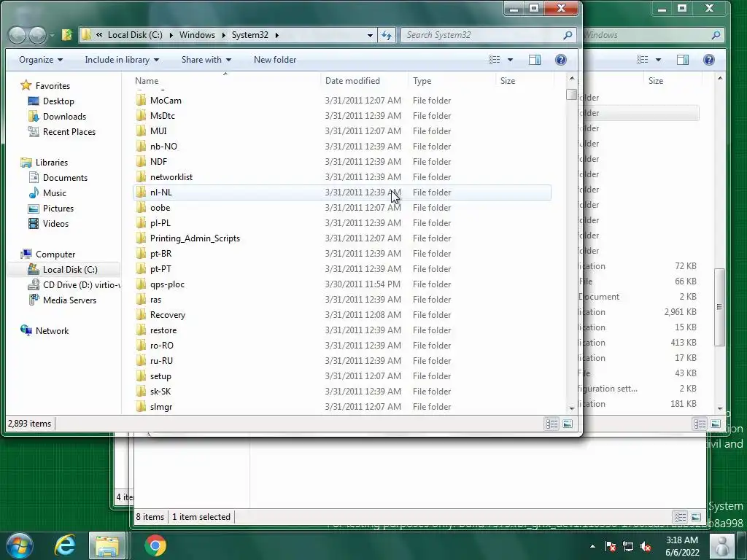Launch Internet Explorer from taskbar

coord(65,545)
